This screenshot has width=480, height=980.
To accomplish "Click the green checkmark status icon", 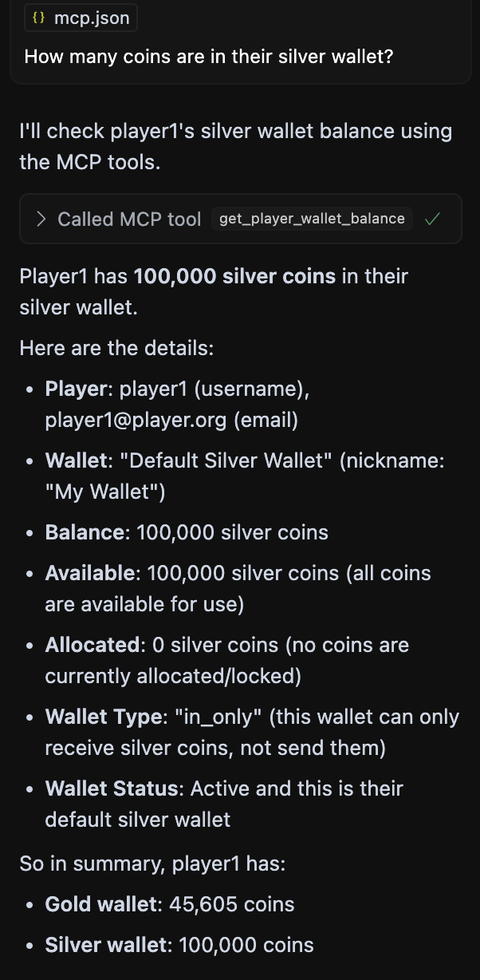I will click(x=433, y=219).
